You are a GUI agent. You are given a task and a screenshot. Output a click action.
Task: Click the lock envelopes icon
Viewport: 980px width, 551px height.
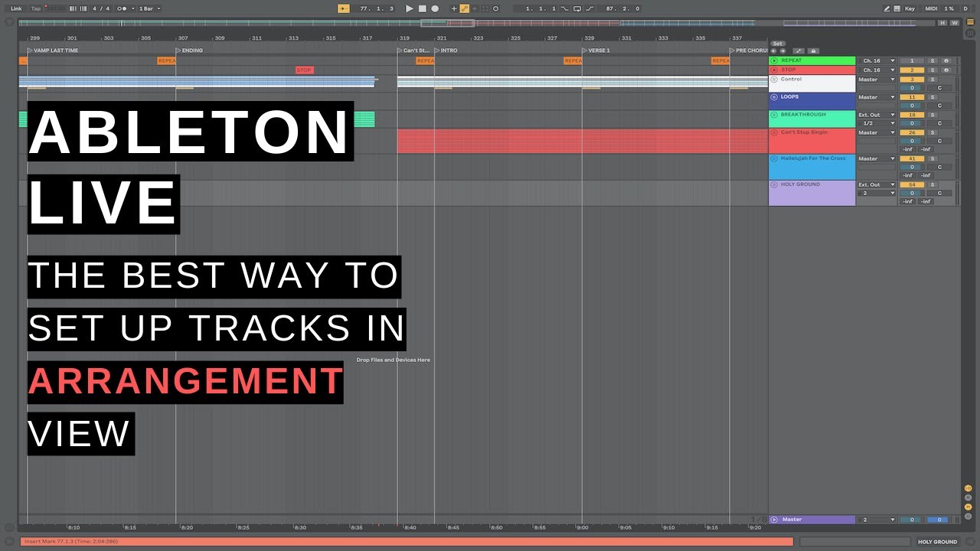click(813, 51)
